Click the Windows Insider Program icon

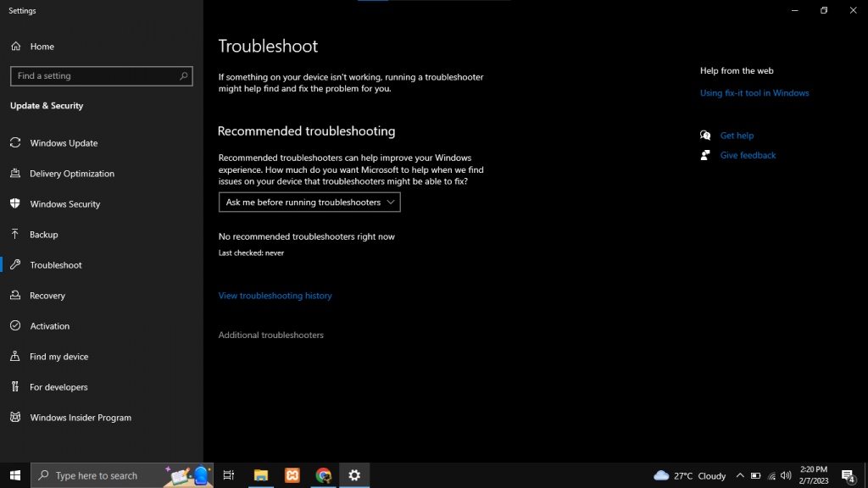pyautogui.click(x=15, y=417)
